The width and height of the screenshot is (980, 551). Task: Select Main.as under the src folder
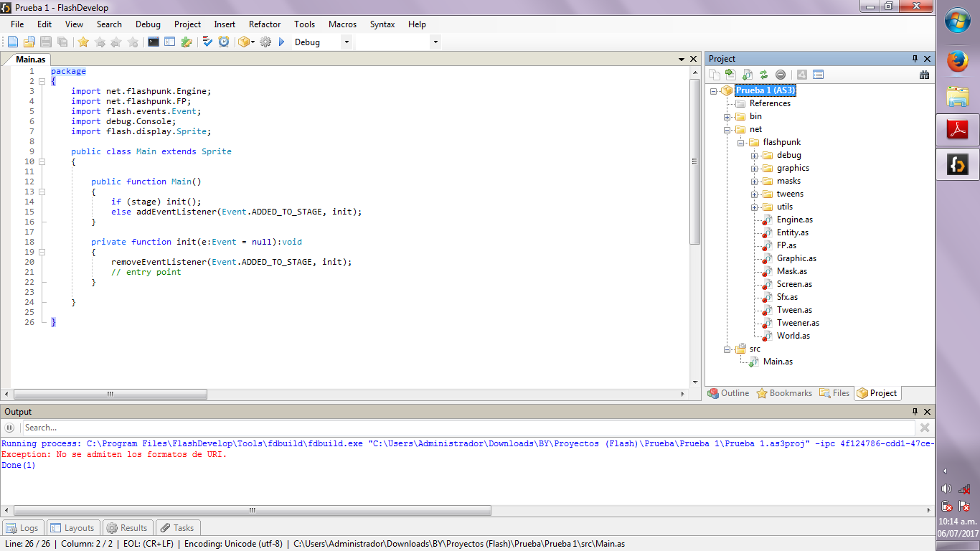pyautogui.click(x=778, y=362)
